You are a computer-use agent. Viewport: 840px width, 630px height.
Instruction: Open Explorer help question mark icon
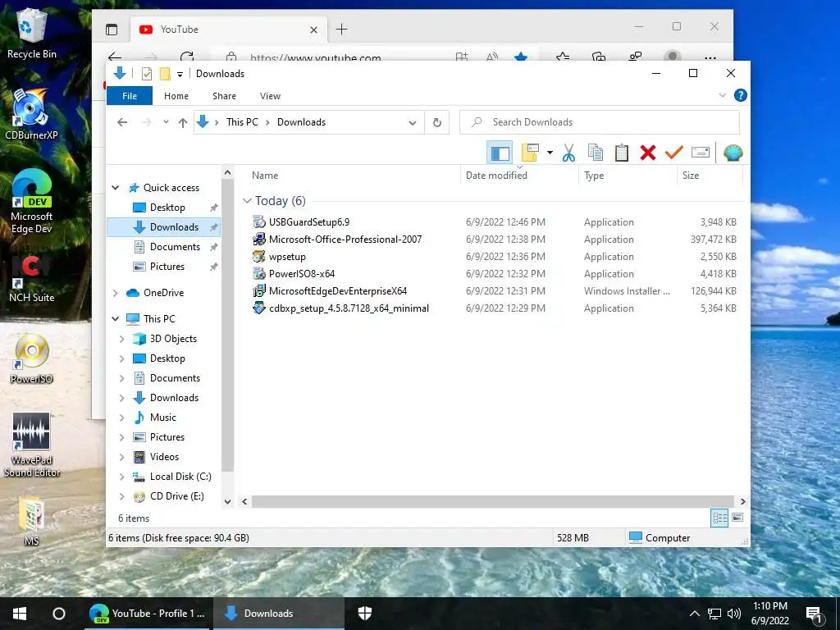click(741, 95)
